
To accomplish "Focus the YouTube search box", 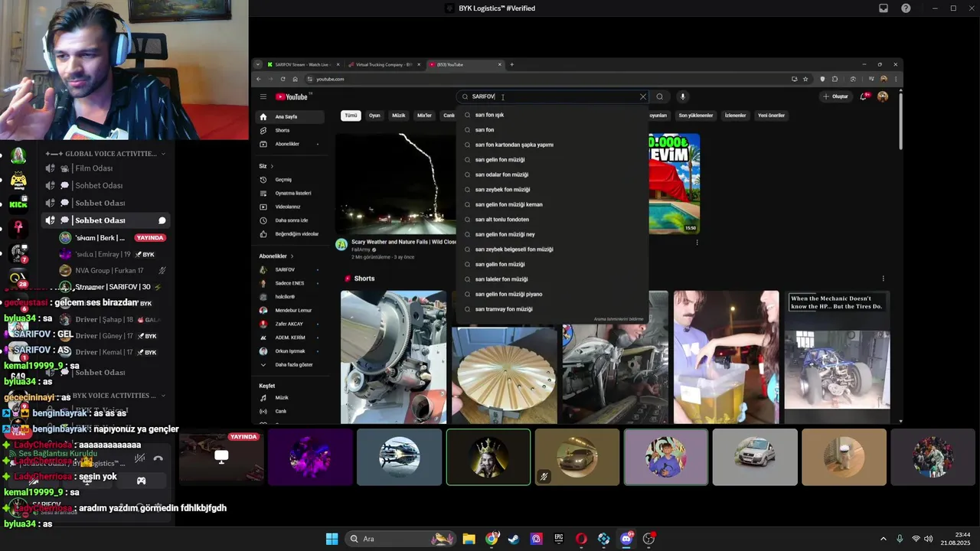I will (x=552, y=96).
